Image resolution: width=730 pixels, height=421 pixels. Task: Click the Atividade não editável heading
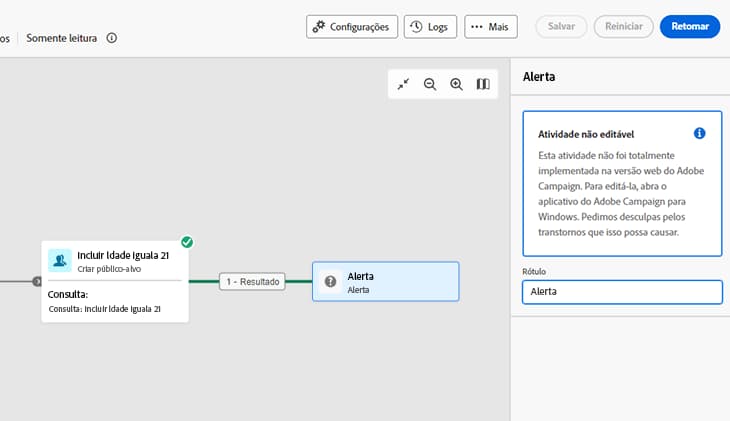pyautogui.click(x=586, y=134)
